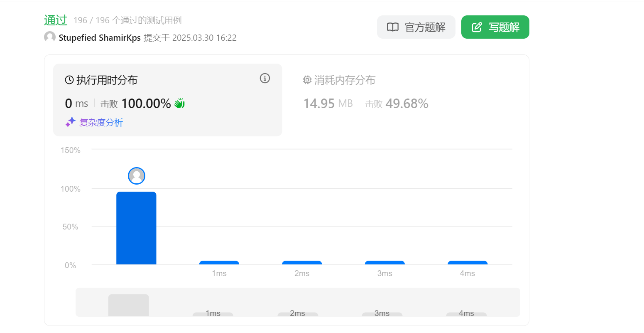644x333 pixels.
Task: Click the 100.00% runtime beat percentage
Action: point(146,104)
